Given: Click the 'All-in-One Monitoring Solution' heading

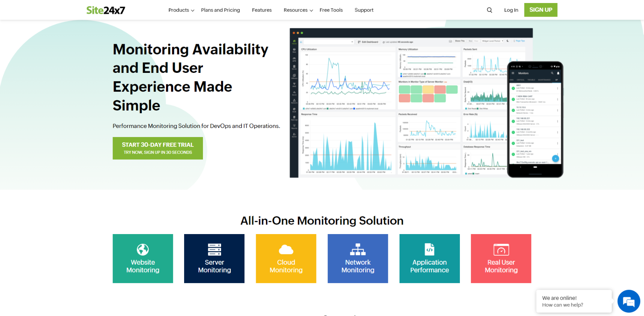Looking at the screenshot, I should pyautogui.click(x=322, y=220).
